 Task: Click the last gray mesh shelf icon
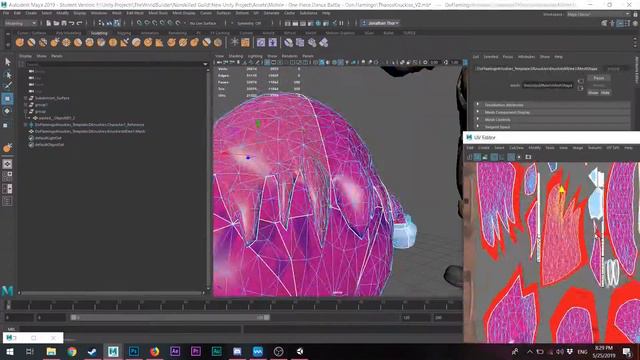pos(324,42)
